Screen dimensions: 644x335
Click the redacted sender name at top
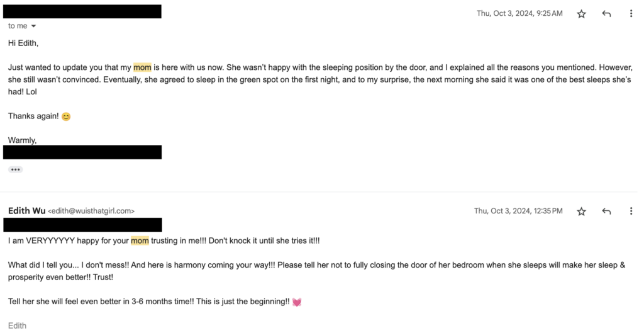(82, 11)
